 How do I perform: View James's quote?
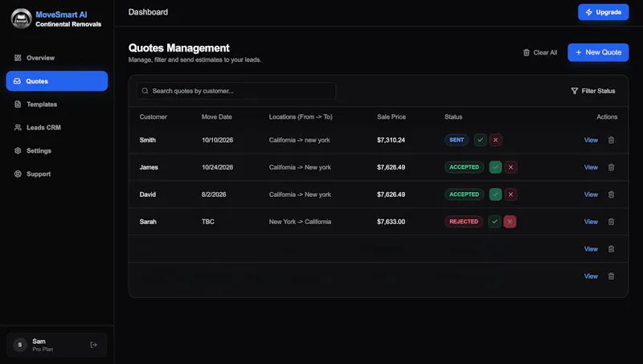pos(591,167)
